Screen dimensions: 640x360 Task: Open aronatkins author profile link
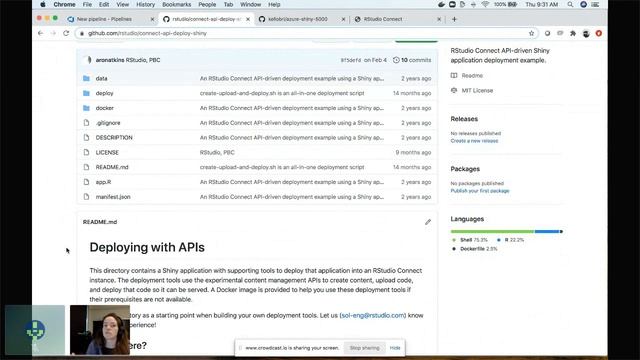(110, 60)
